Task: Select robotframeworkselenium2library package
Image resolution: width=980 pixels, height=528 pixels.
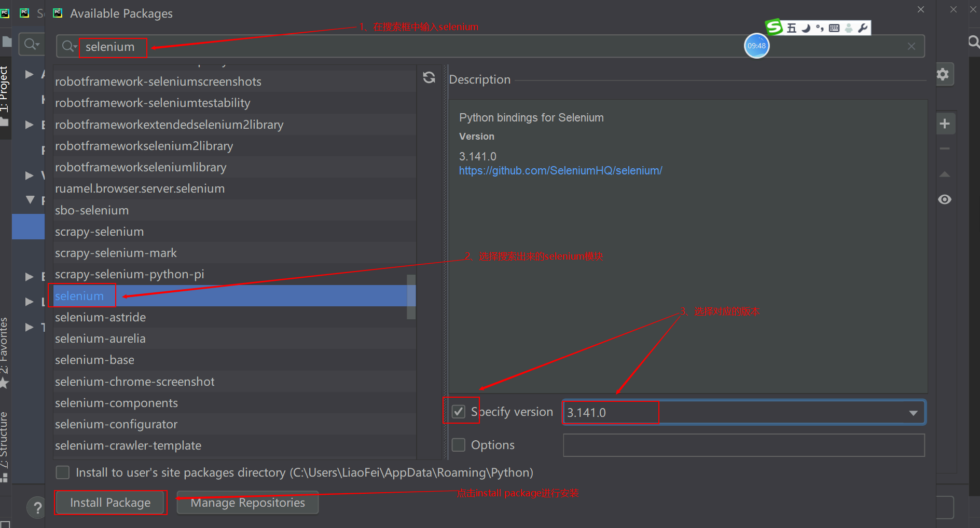Action: (234, 146)
